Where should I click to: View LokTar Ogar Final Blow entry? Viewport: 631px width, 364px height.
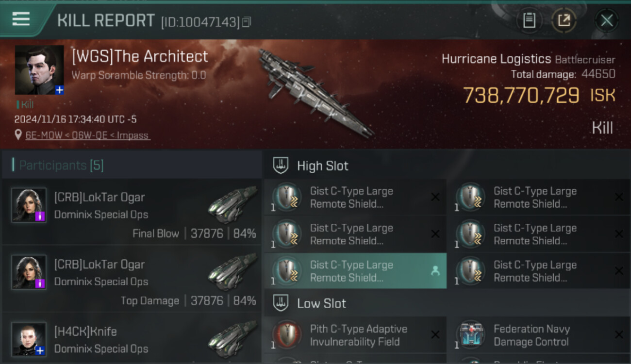point(132,212)
